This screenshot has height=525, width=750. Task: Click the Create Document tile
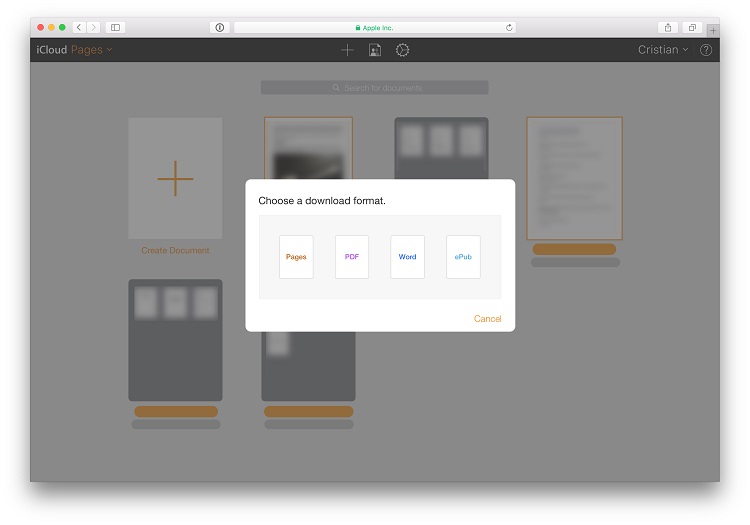(175, 180)
